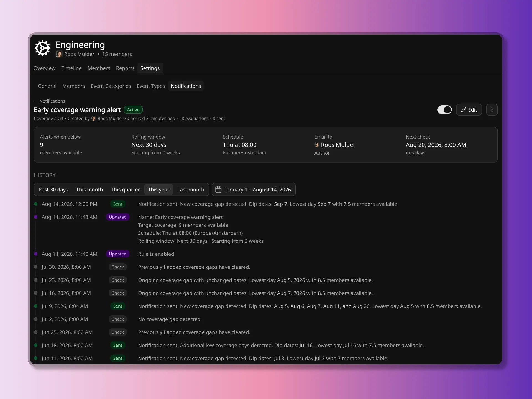Click Roos Mulder avatar in Email to

pyautogui.click(x=317, y=145)
